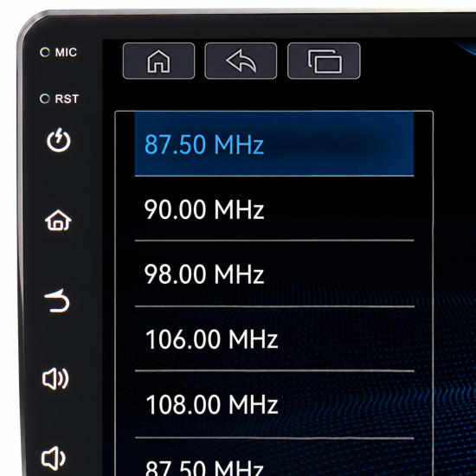Viewport: 476px width, 476px height.
Task: Tap the side panel return arrow icon
Action: tap(57, 300)
